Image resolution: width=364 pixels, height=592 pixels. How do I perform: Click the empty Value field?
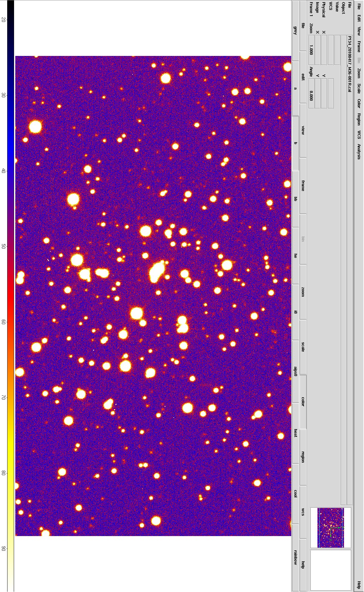337,50
